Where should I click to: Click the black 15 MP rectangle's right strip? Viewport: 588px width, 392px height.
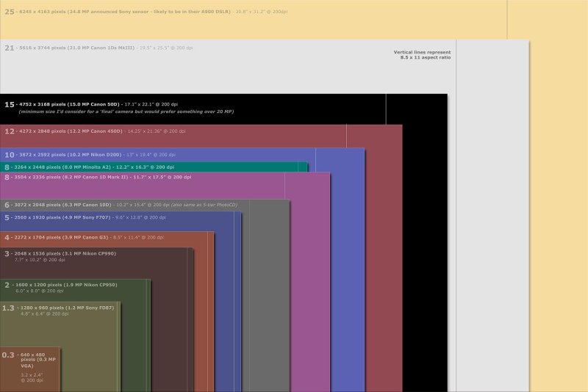pos(425,244)
